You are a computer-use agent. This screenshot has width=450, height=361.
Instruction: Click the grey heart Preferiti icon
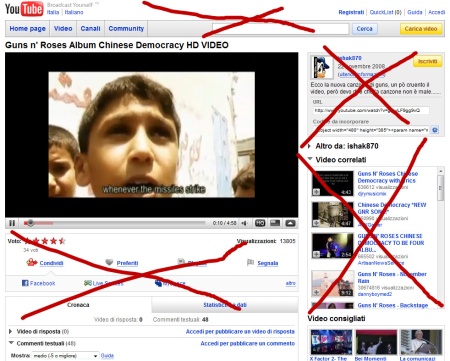tap(109, 262)
